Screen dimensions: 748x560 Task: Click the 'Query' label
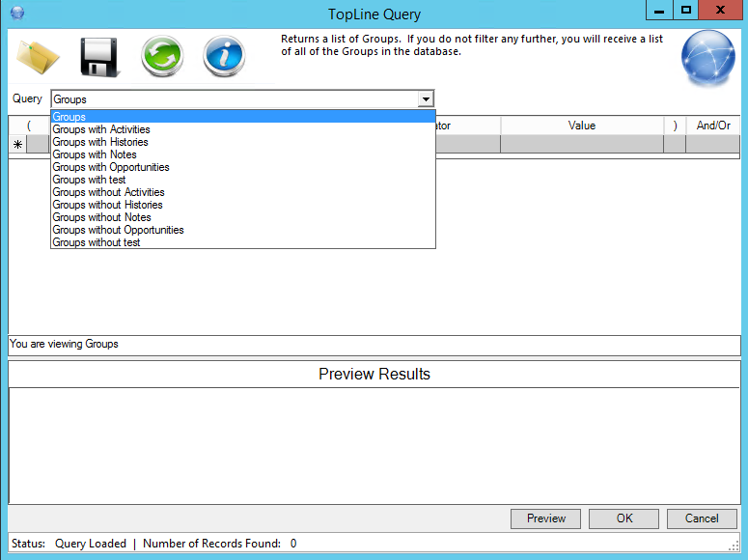[x=27, y=98]
